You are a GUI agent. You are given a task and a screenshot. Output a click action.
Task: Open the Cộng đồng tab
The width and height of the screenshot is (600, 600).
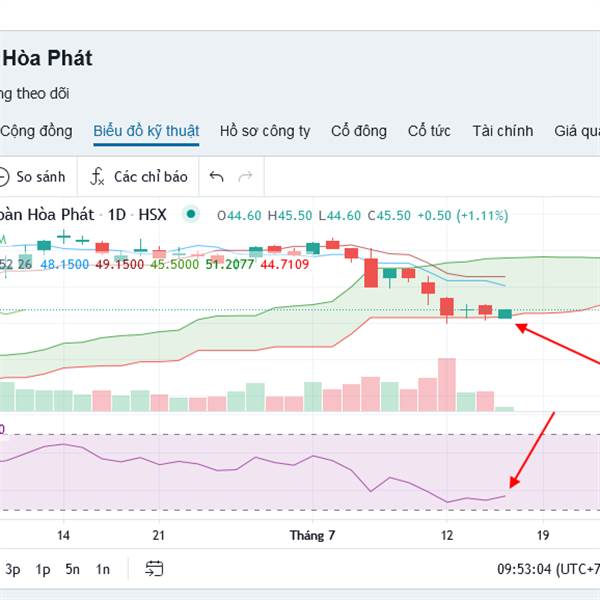[36, 131]
